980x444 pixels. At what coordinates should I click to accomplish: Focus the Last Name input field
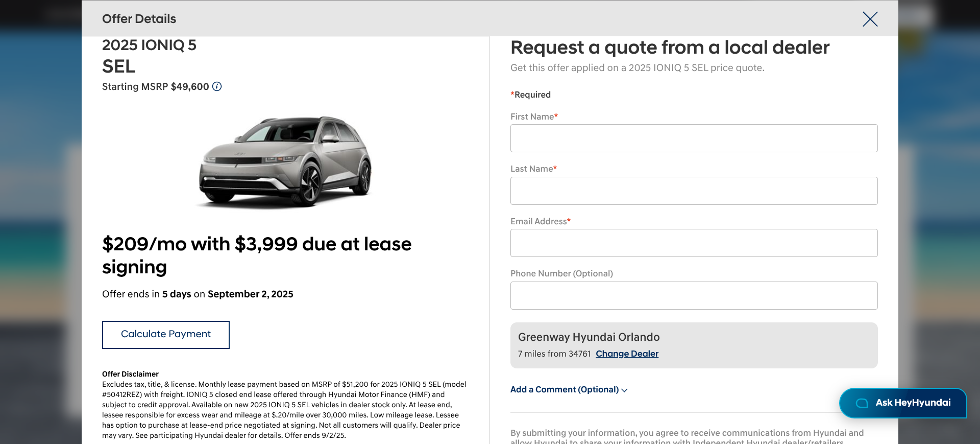[694, 191]
